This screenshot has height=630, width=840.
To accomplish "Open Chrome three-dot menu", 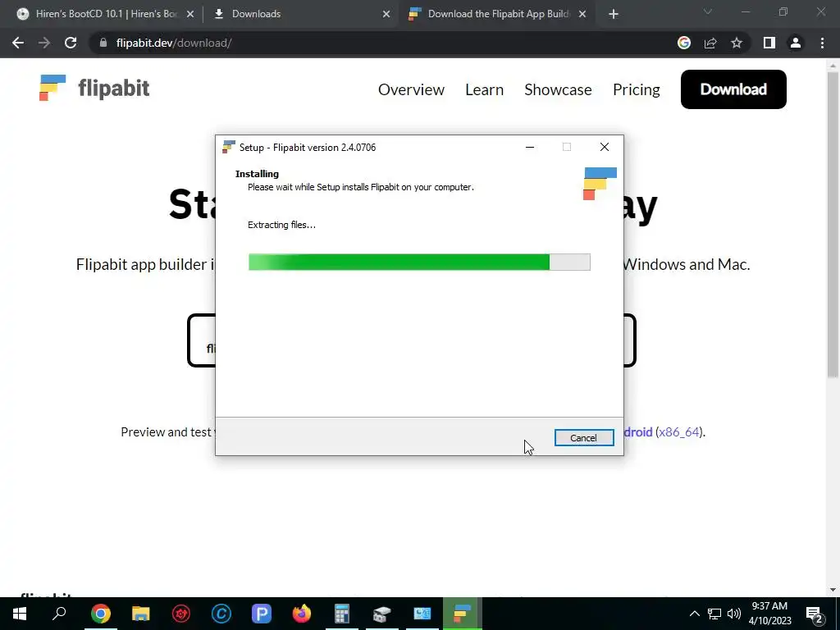I will 822,43.
